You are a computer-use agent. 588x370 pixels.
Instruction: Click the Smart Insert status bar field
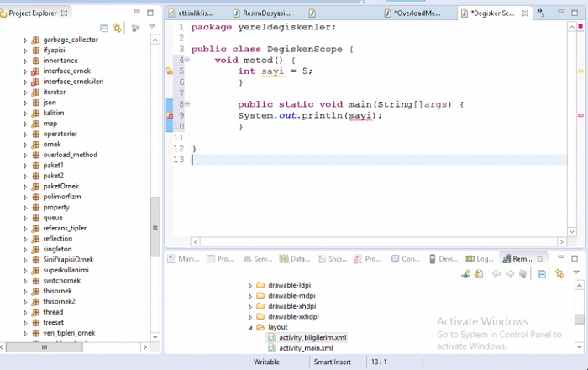(333, 362)
